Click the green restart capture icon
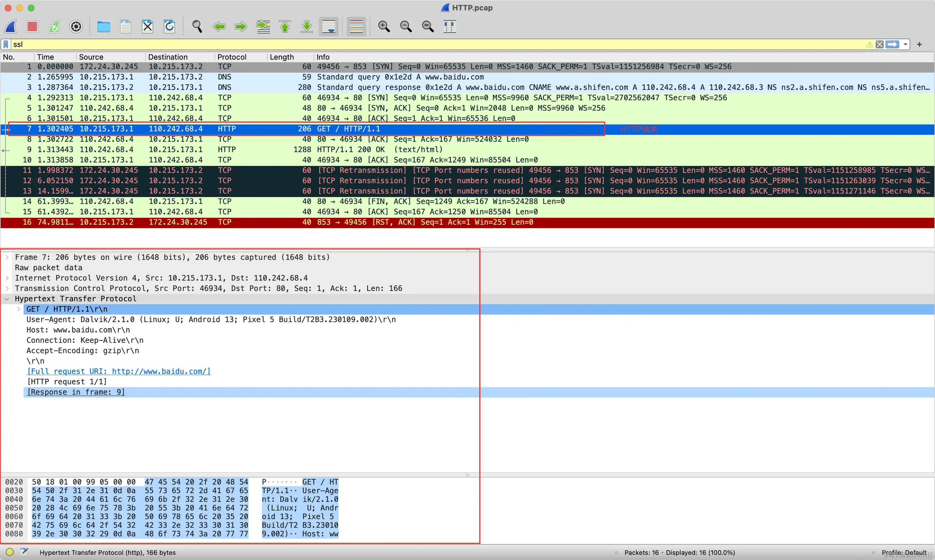 [x=54, y=27]
